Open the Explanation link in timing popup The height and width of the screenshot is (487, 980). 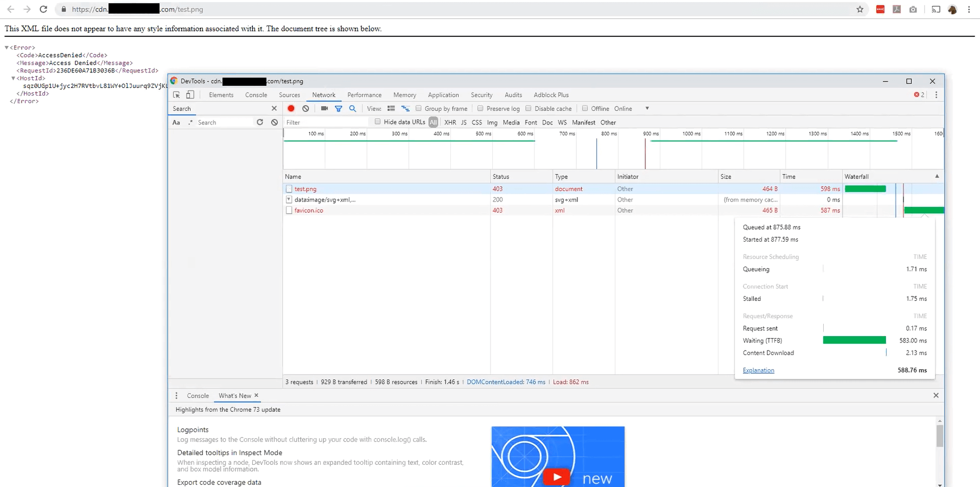[x=758, y=370]
